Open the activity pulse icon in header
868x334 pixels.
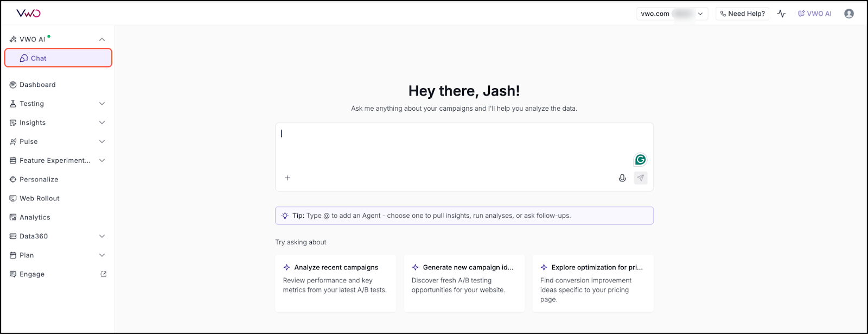pyautogui.click(x=781, y=14)
